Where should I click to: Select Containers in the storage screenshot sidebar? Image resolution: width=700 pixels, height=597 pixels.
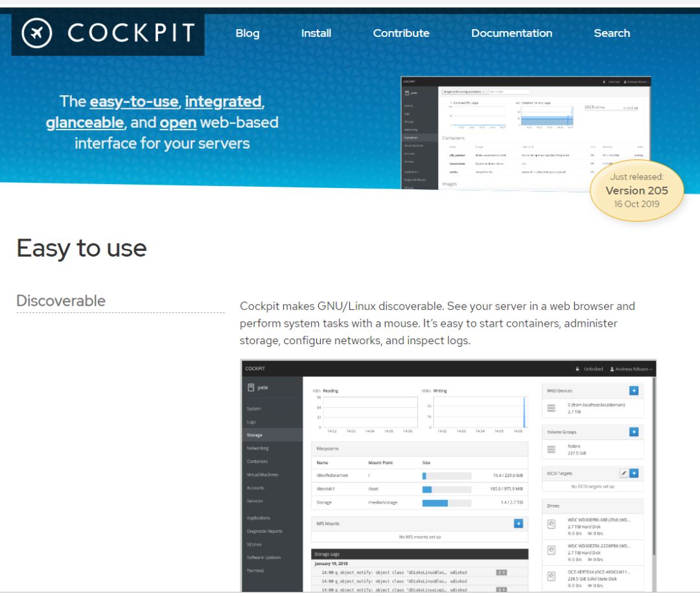257,462
